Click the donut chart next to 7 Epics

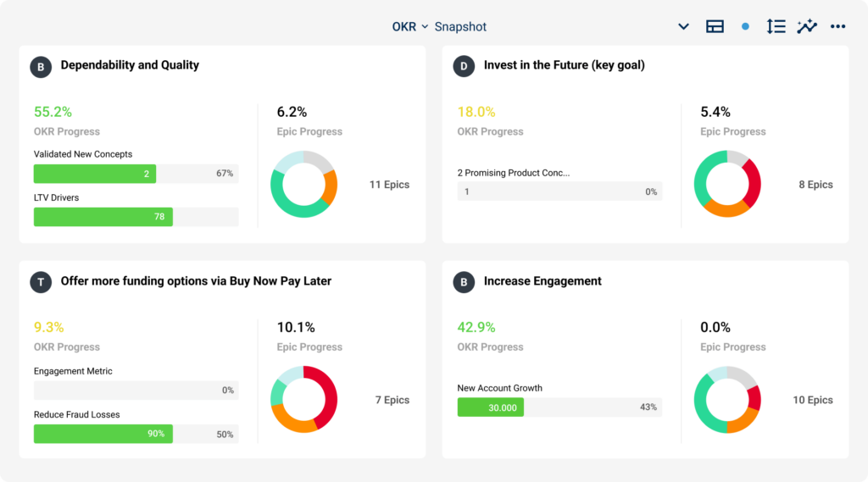tap(303, 400)
